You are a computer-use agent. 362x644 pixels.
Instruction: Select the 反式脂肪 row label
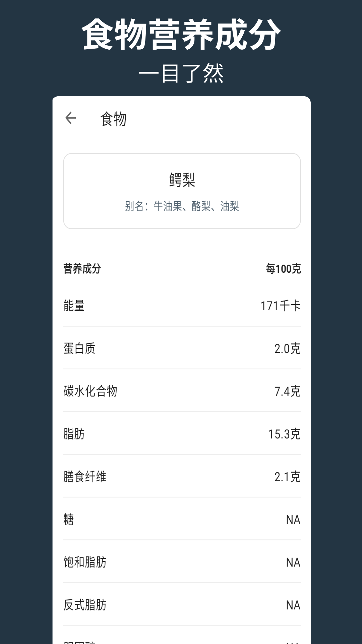[85, 605]
